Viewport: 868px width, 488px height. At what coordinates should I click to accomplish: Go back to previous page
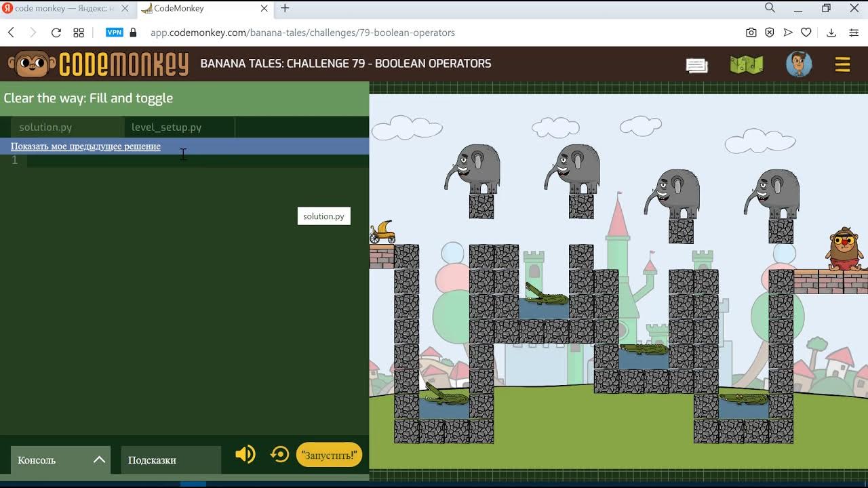(x=11, y=33)
